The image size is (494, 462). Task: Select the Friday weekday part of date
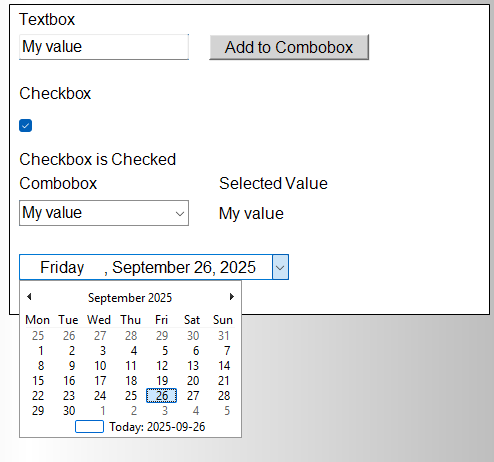click(x=62, y=267)
